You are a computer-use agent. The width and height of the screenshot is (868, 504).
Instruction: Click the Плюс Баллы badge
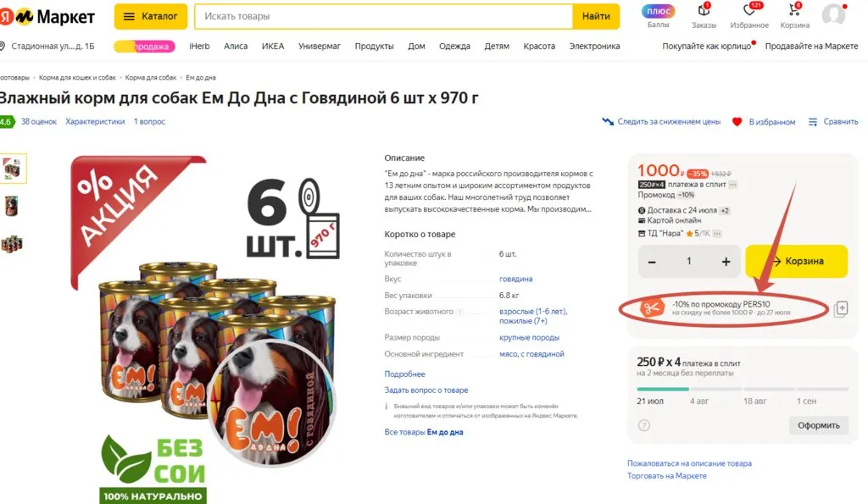[658, 11]
